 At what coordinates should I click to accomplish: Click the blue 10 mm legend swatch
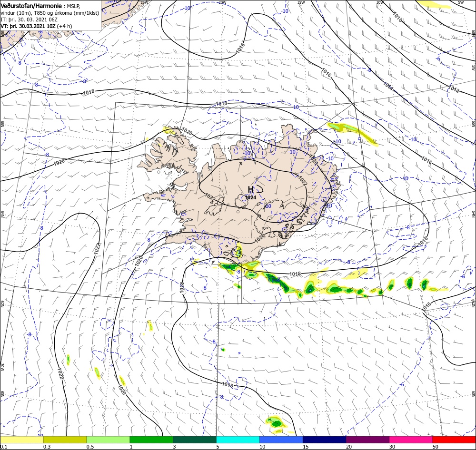tap(281, 440)
